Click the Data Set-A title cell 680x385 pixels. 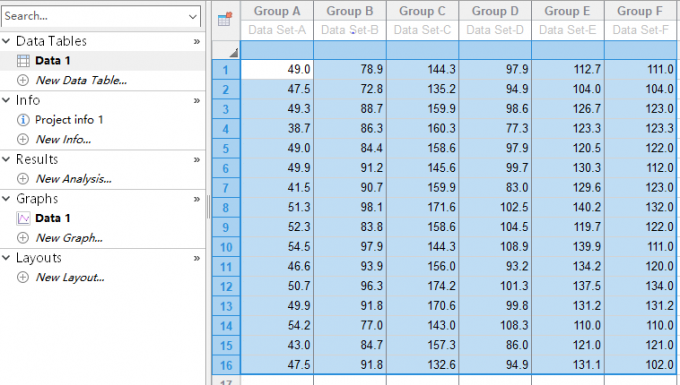coord(277,30)
